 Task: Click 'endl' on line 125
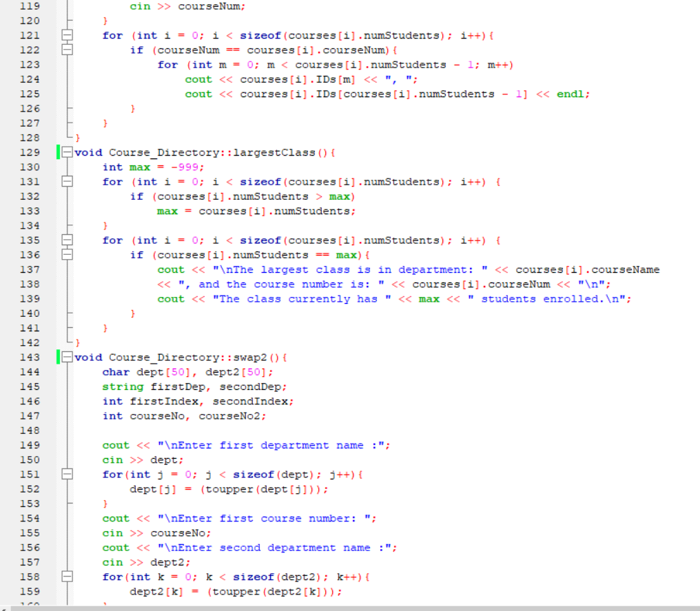570,94
